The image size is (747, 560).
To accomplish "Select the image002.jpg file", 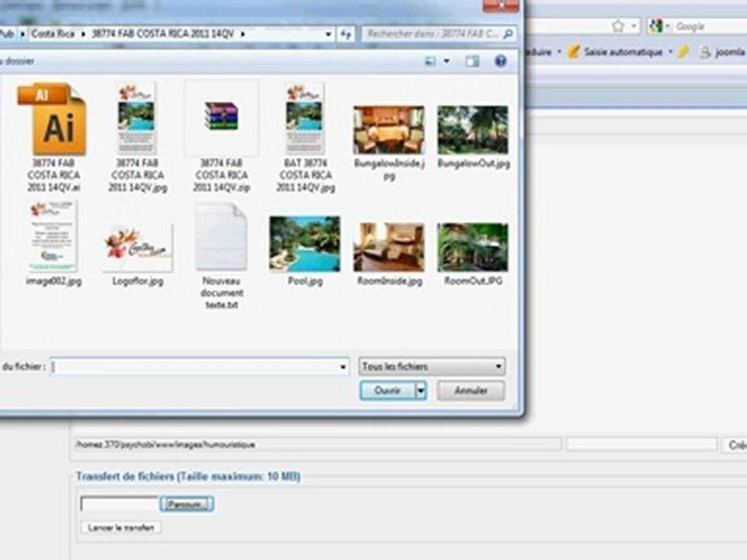I will (x=54, y=243).
